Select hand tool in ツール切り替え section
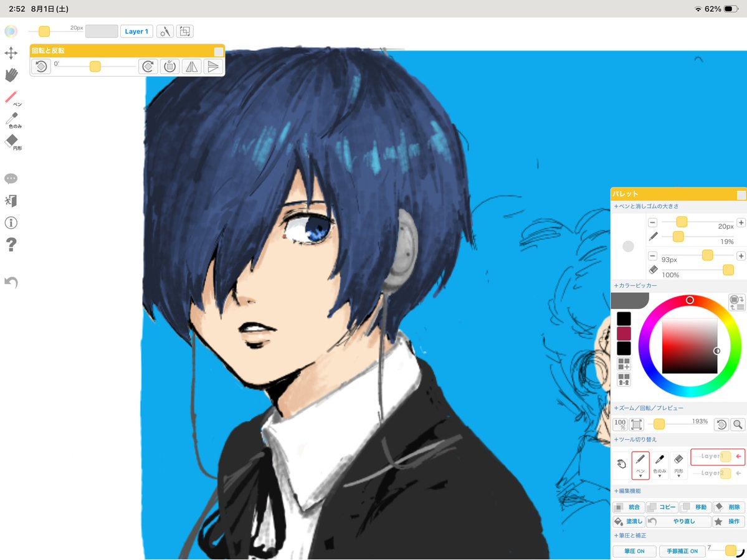Screen dimensions: 747x560 pos(621,464)
